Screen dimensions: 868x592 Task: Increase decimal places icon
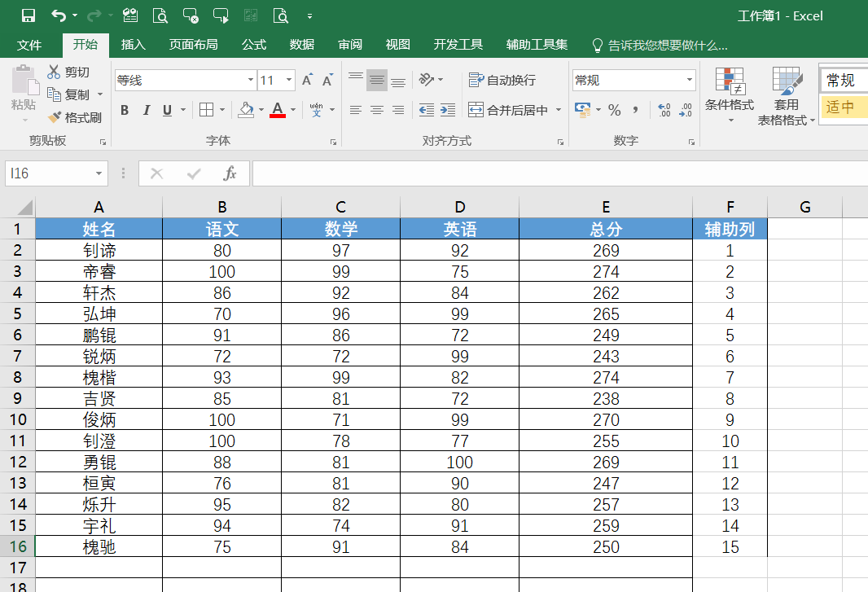[x=664, y=110]
